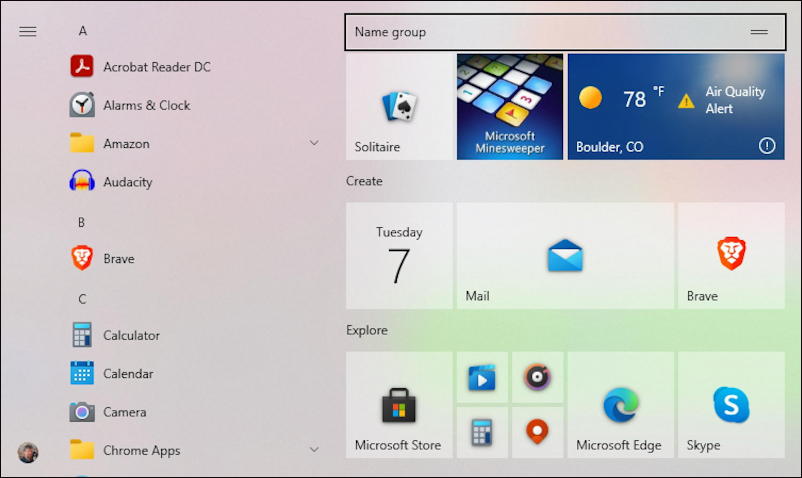802x478 pixels.
Task: Click the Acrobat Reader DC icon
Action: click(x=82, y=66)
